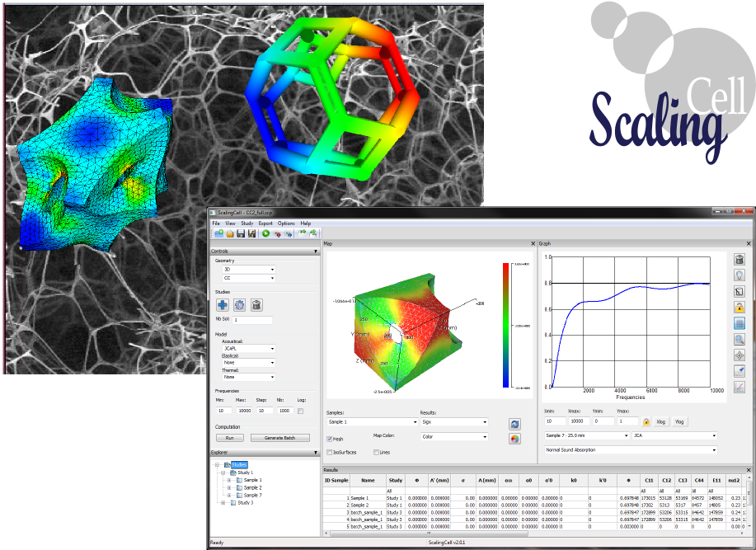
Task: Open the Study menu
Action: (247, 223)
